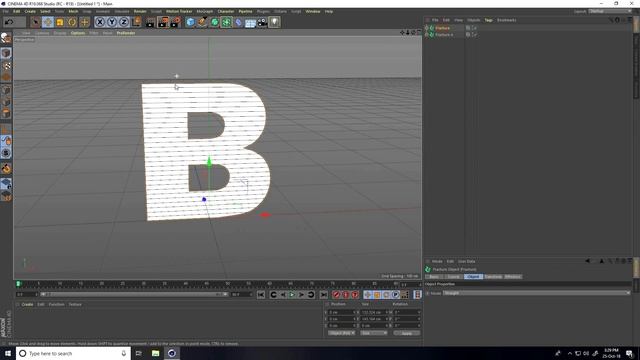640x360 pixels.
Task: Select Edges mode in left sidebar
Action: pyautogui.click(x=6, y=102)
